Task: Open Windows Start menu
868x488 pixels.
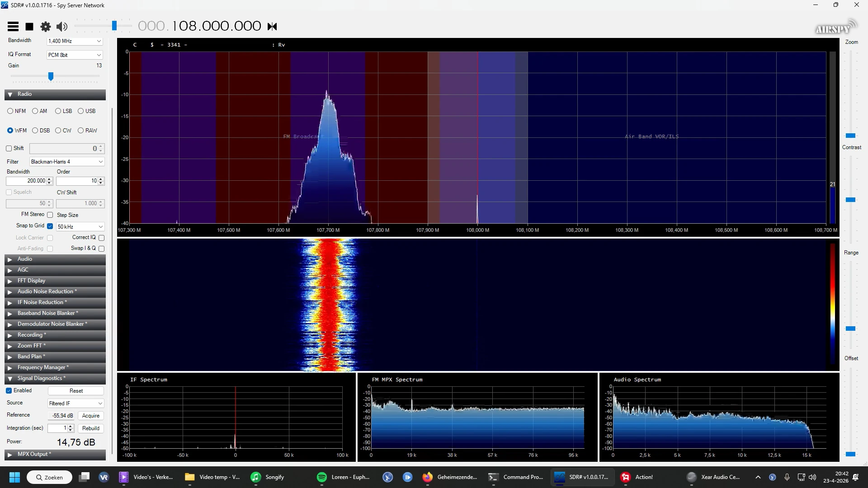Action: pyautogui.click(x=14, y=477)
